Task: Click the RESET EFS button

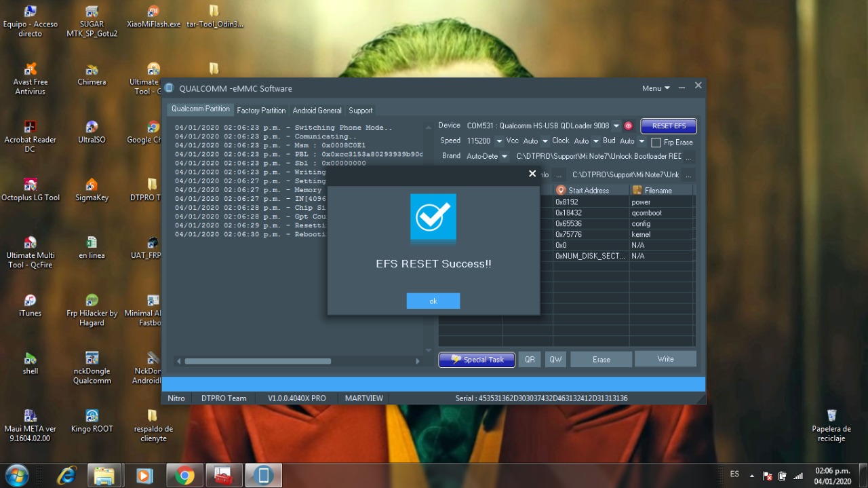Action: pos(669,126)
